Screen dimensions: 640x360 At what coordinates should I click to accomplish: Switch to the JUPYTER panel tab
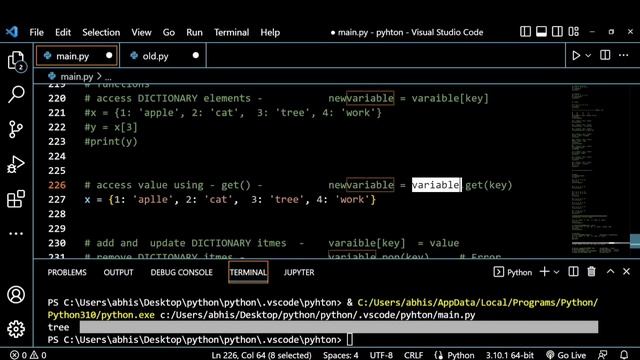coord(299,272)
